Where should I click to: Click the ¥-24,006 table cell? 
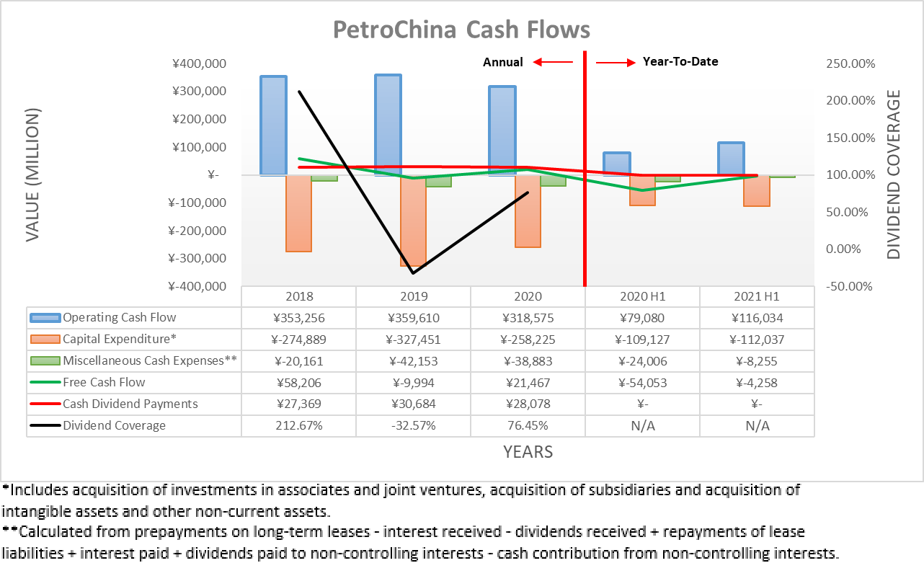643,361
